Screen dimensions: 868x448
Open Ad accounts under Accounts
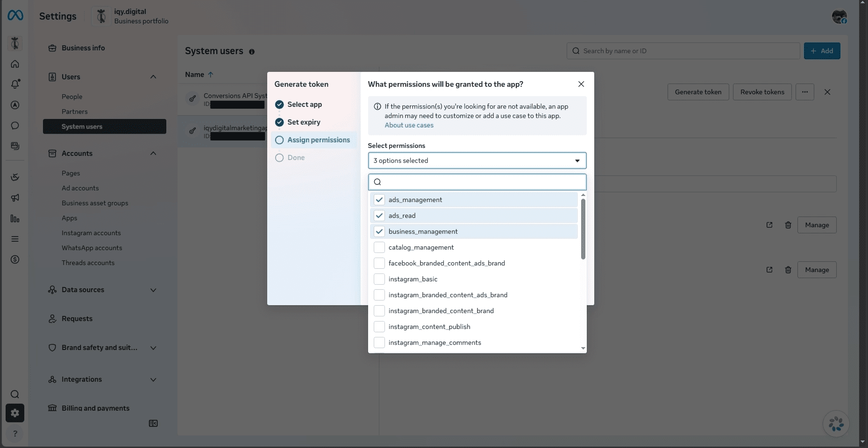pyautogui.click(x=80, y=188)
